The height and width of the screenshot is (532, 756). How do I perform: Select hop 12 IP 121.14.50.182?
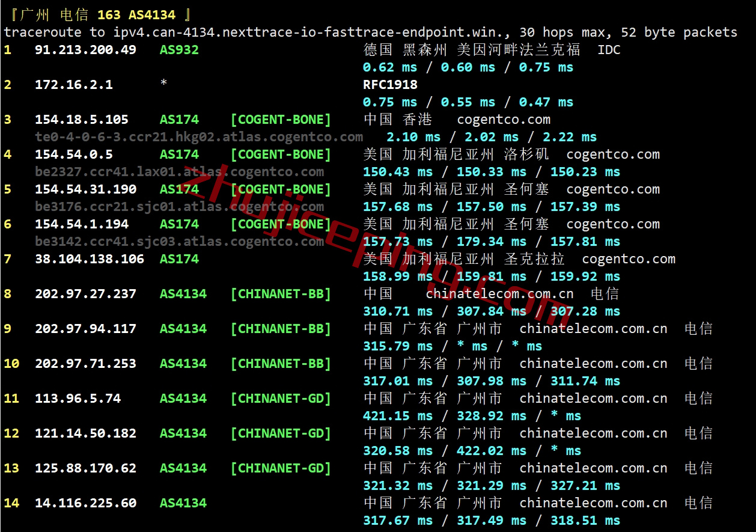[x=85, y=433]
